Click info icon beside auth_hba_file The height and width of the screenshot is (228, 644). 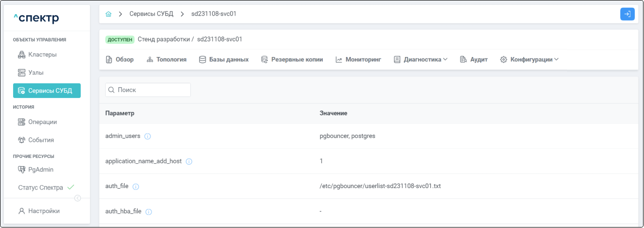[x=149, y=212]
